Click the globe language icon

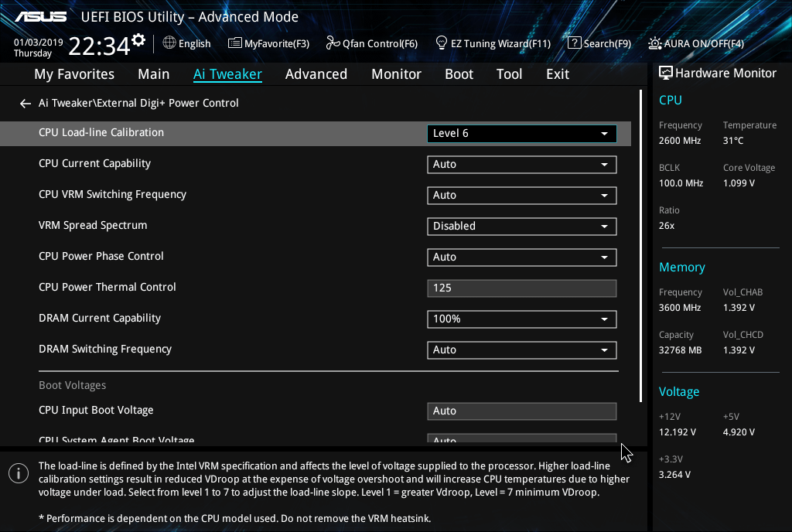click(169, 43)
